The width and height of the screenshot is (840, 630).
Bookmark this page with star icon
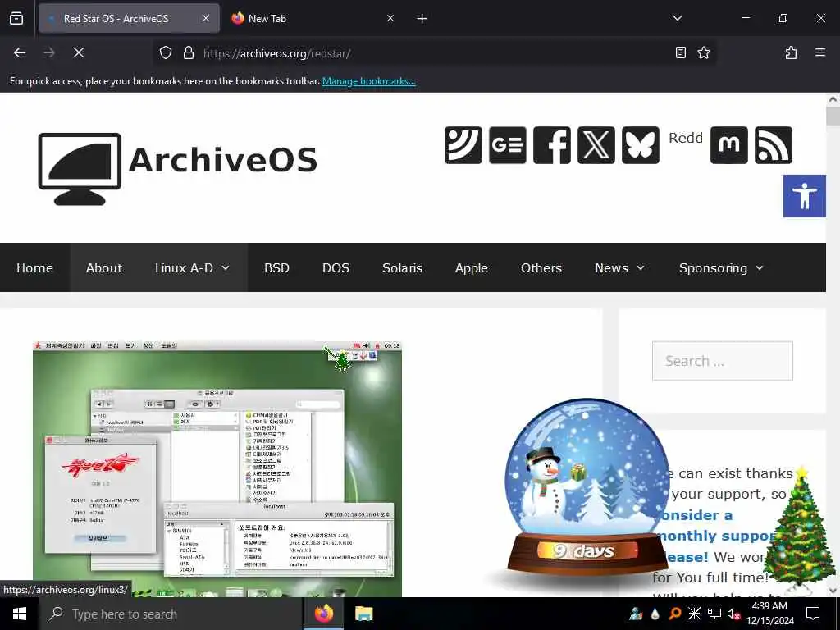click(x=703, y=52)
